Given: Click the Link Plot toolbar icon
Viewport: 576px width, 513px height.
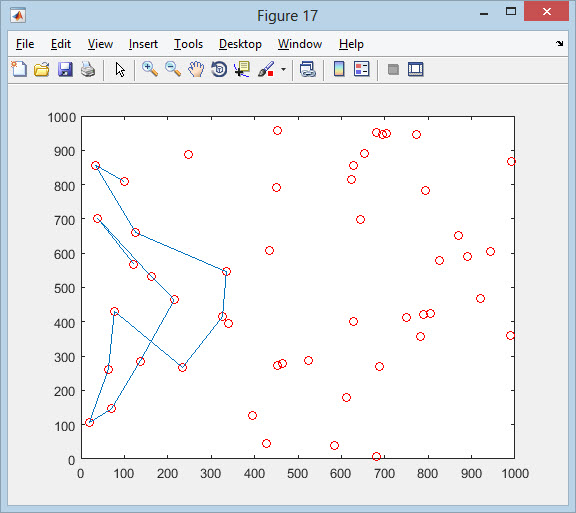Looking at the screenshot, I should pos(307,69).
